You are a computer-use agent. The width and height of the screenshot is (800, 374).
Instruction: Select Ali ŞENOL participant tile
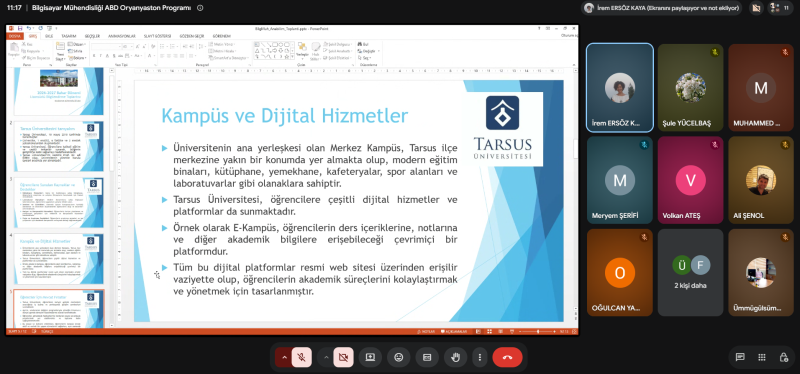point(761,180)
